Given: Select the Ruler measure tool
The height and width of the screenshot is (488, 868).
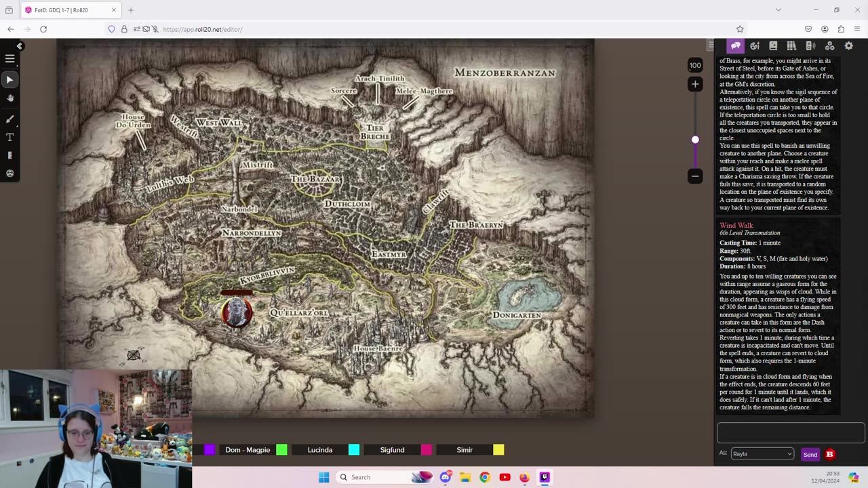Looking at the screenshot, I should click(9, 155).
